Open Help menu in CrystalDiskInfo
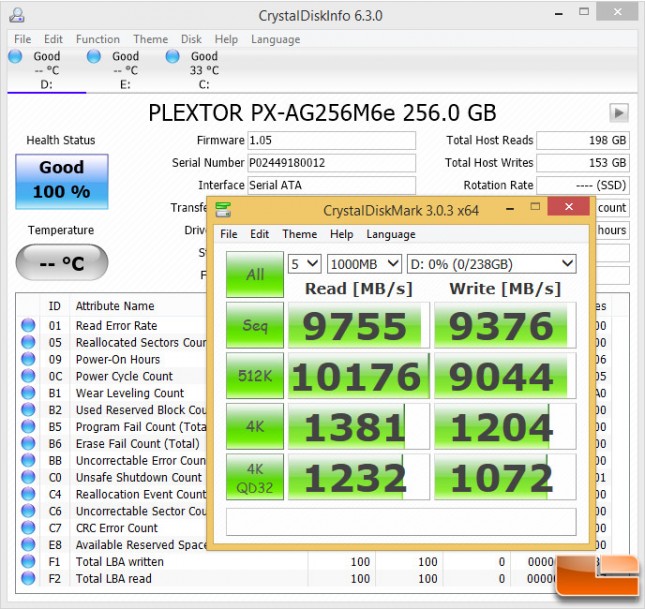Viewport: 645px width, 609px height. pos(226,39)
